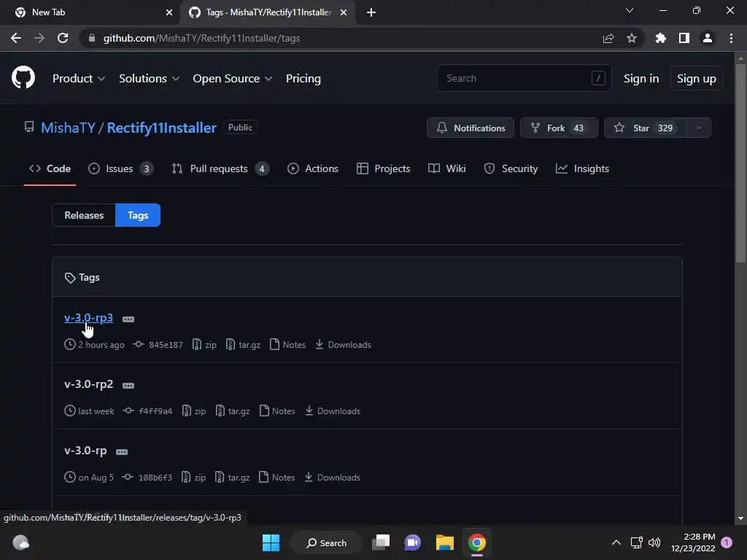
Task: Select the Tags toggle button
Action: tap(138, 215)
